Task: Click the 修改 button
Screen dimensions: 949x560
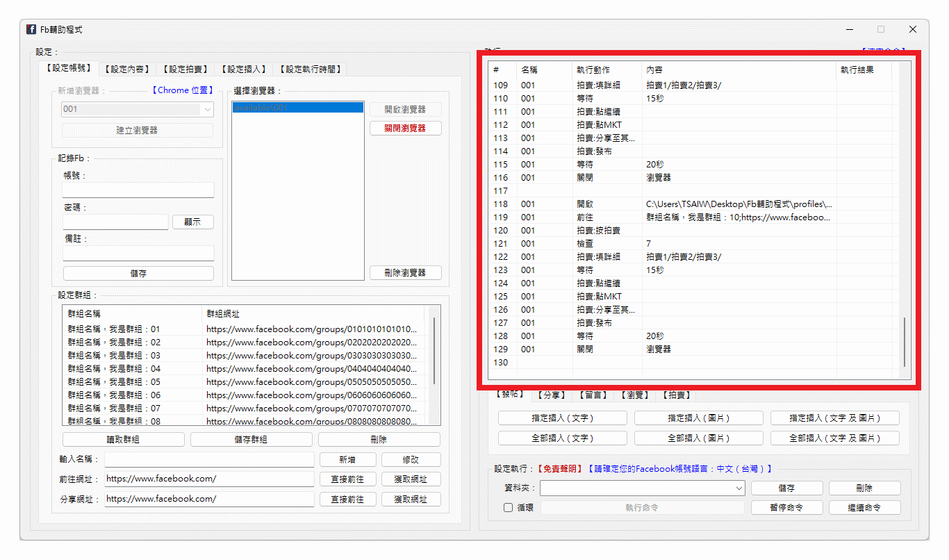Action: (x=411, y=459)
